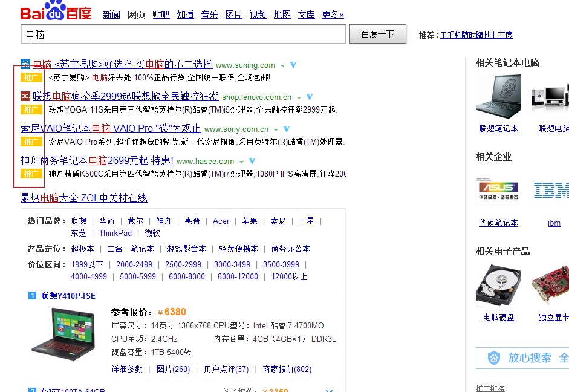This screenshot has height=392, width=569.
Task: Open dropdown arrow next to www.hasee.com
Action: coord(241,162)
